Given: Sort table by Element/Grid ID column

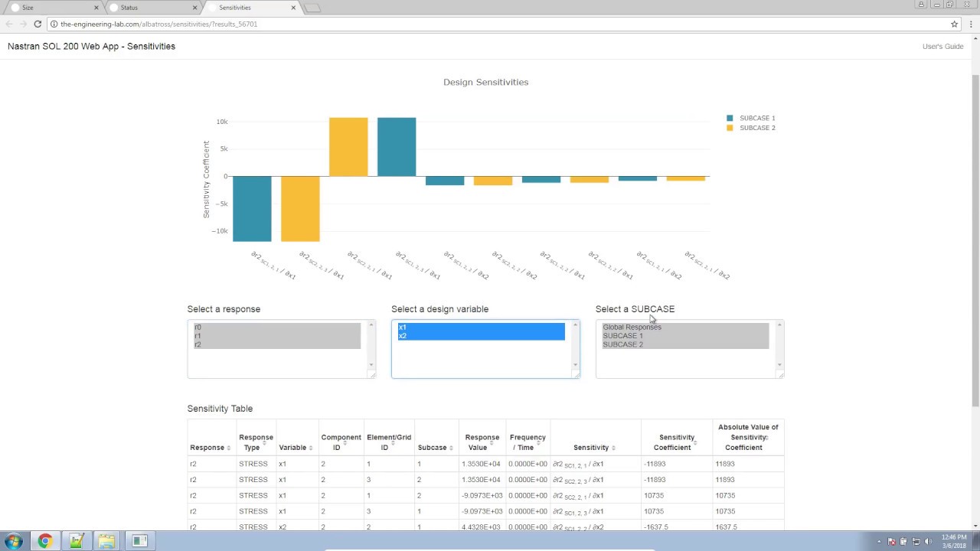Looking at the screenshot, I should click(389, 442).
